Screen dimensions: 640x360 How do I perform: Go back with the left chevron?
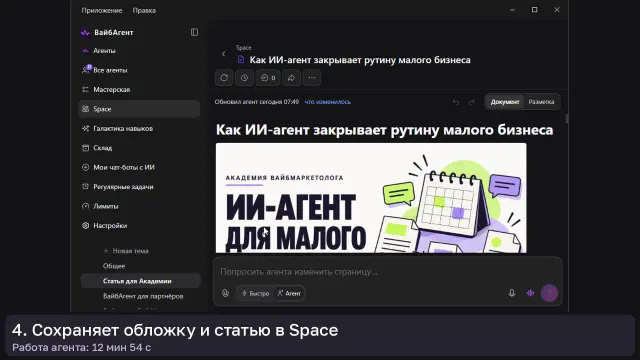224,54
